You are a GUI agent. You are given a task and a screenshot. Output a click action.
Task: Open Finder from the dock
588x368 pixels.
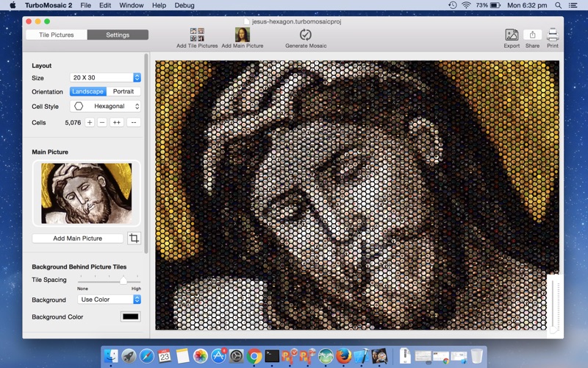pyautogui.click(x=111, y=355)
